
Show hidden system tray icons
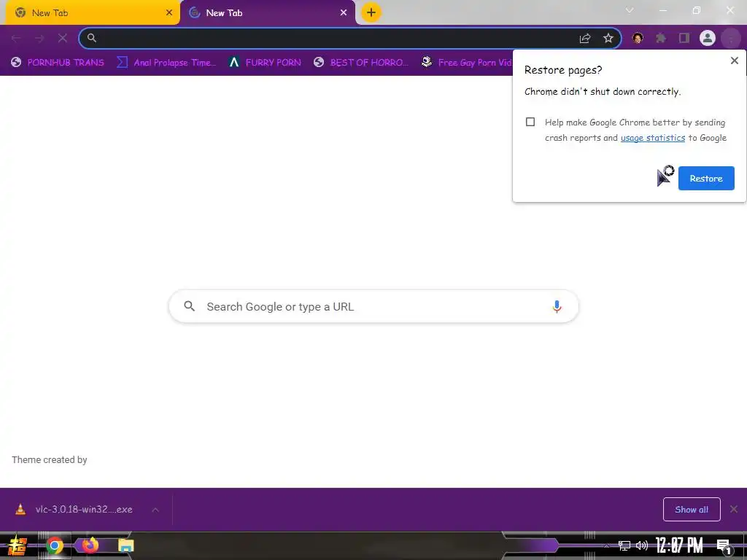pyautogui.click(x=606, y=545)
